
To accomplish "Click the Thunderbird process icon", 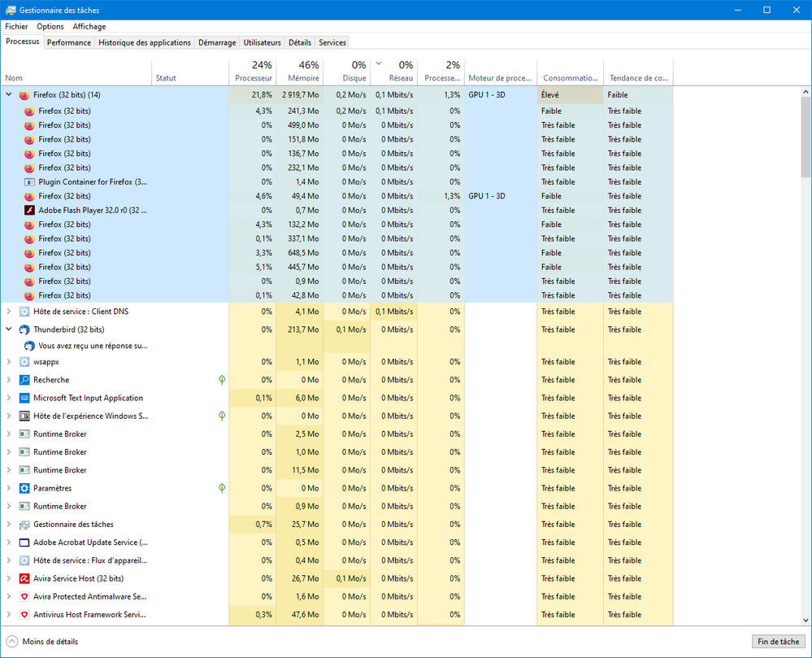I will [x=24, y=329].
